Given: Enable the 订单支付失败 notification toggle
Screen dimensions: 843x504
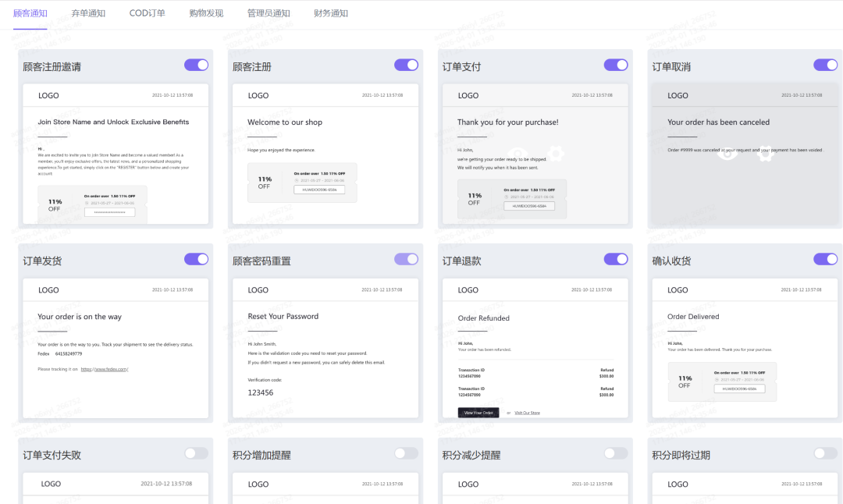Looking at the screenshot, I should (x=196, y=453).
